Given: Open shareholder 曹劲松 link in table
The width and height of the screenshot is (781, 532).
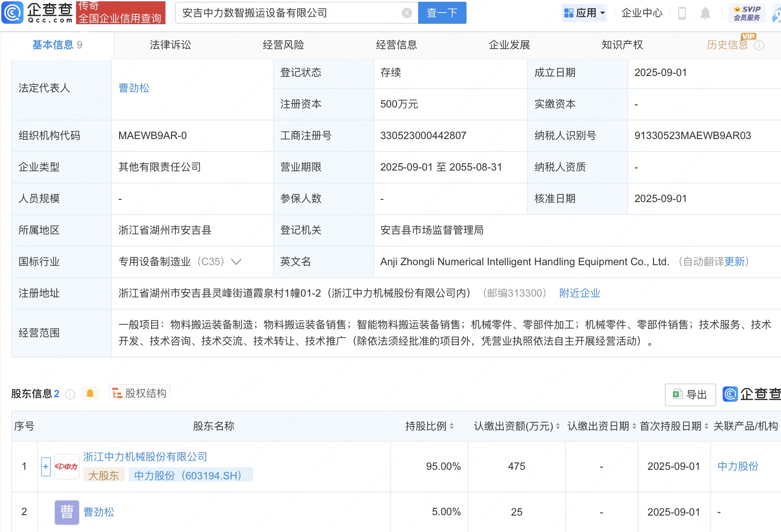Looking at the screenshot, I should click(98, 512).
